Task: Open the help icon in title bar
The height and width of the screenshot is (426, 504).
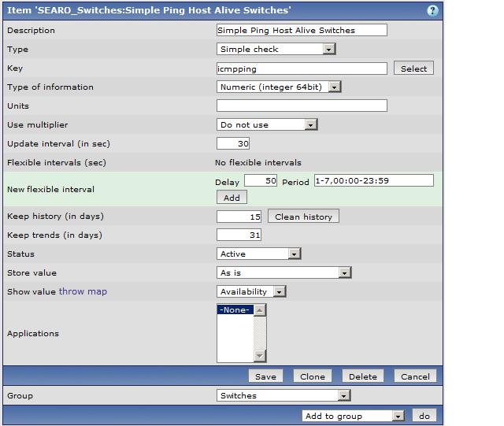Action: pos(432,10)
